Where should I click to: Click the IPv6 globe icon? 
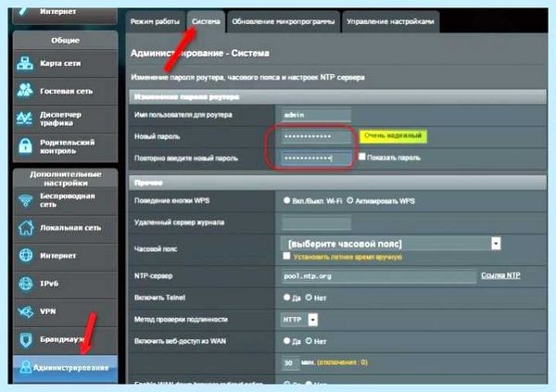pos(26,284)
